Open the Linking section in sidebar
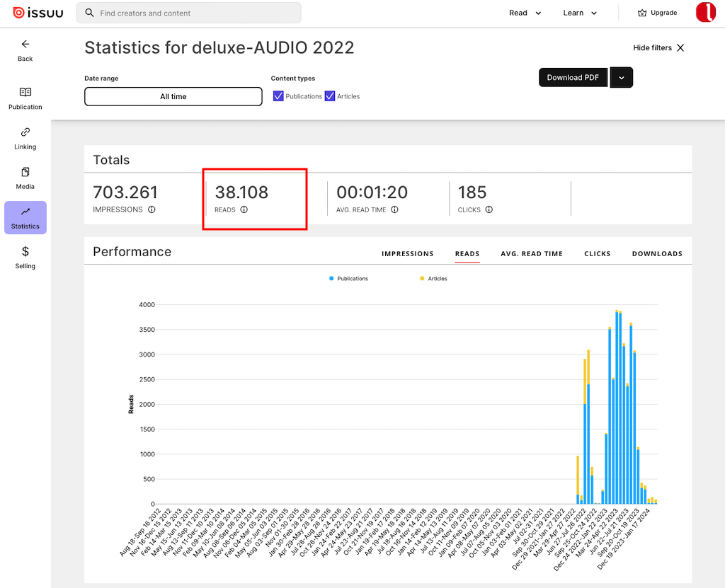 tap(25, 138)
